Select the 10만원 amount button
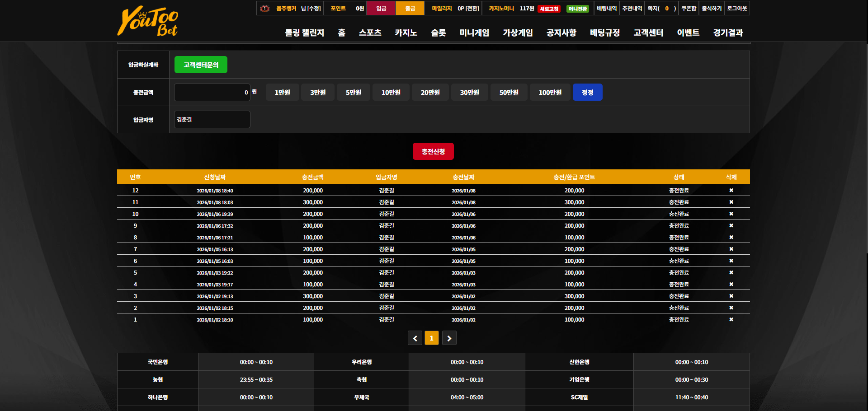The height and width of the screenshot is (411, 868). 391,92
